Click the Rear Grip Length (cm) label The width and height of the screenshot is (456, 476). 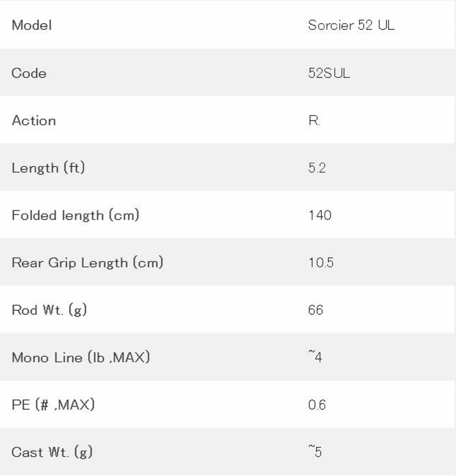pyautogui.click(x=87, y=263)
